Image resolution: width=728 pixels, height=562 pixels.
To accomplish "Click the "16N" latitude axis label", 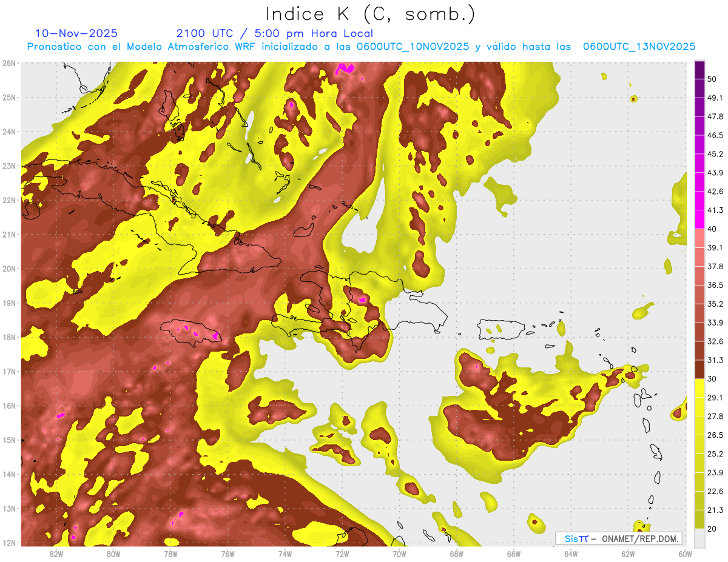I will point(9,406).
